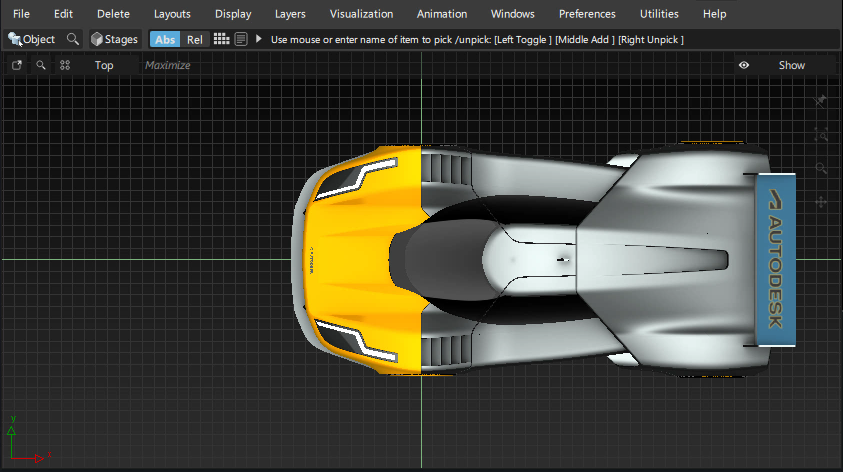The width and height of the screenshot is (843, 472).
Task: Select the Object pick tool icon
Action: click(x=15, y=39)
